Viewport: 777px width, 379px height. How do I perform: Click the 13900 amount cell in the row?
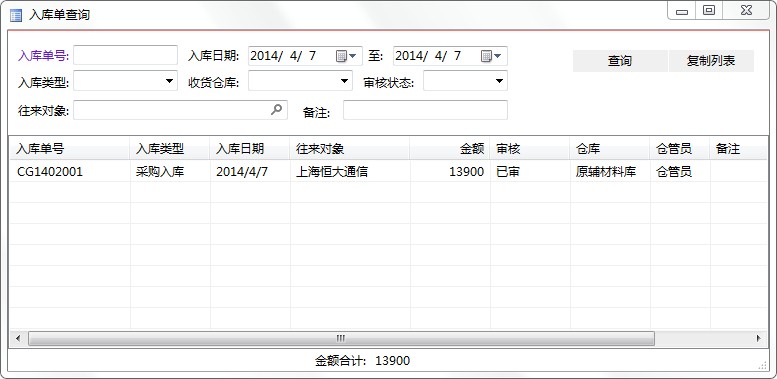coord(450,171)
